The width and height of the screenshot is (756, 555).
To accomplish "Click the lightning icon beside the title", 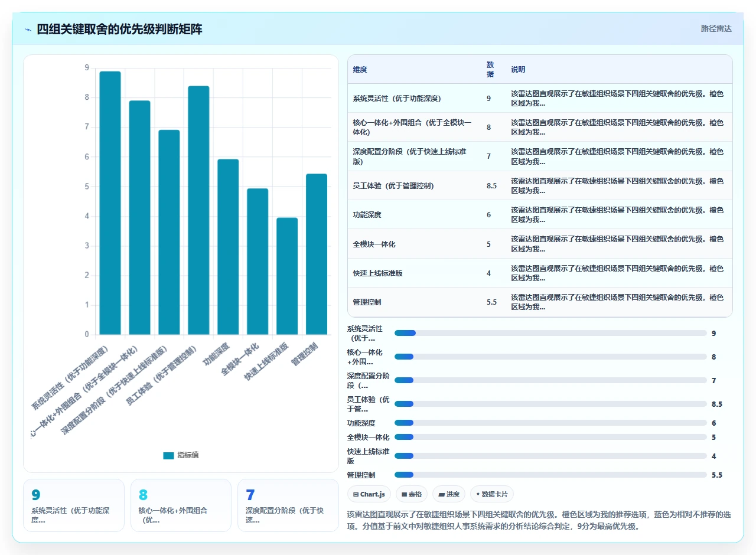I will [x=28, y=29].
